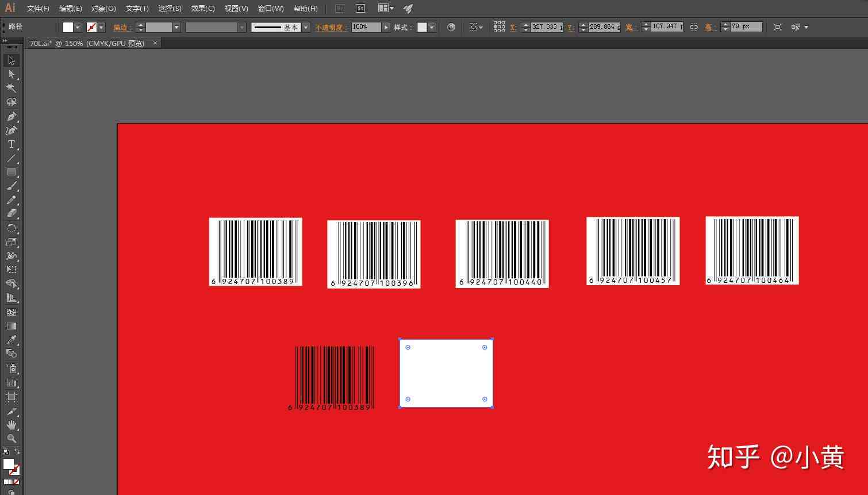Open the 编辑(E) menu
868x495 pixels.
(70, 9)
